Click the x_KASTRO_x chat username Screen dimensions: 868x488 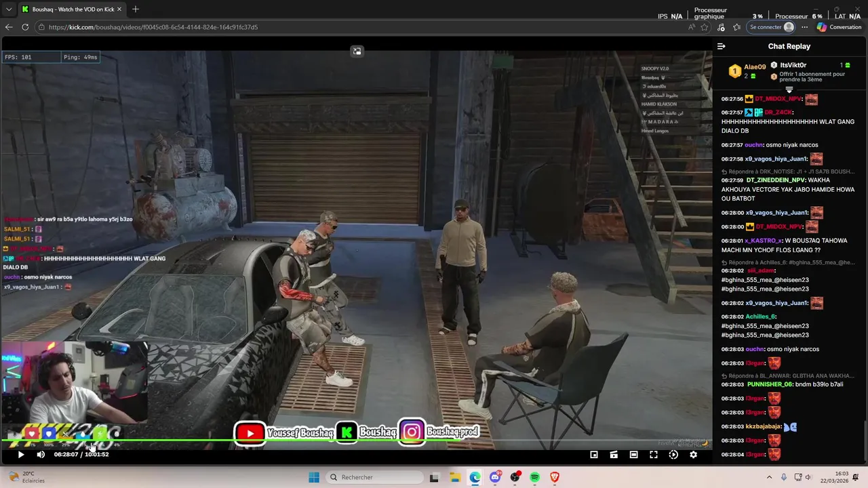coord(763,241)
